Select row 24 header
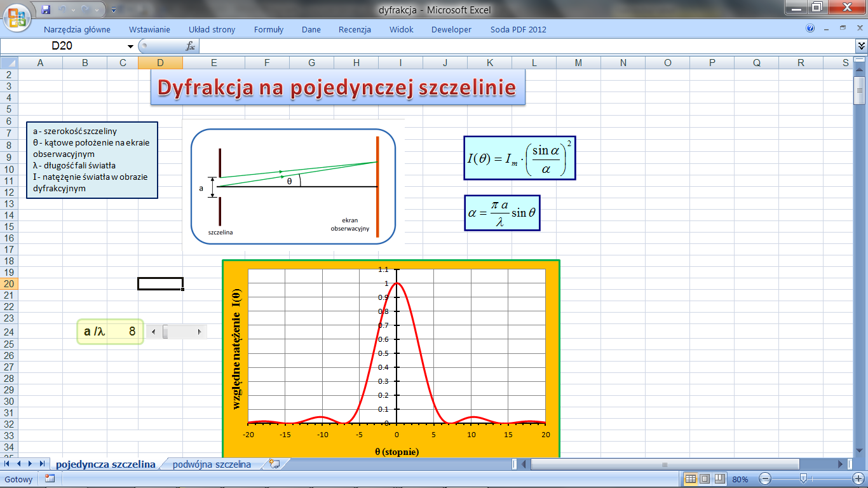 tap(9, 332)
